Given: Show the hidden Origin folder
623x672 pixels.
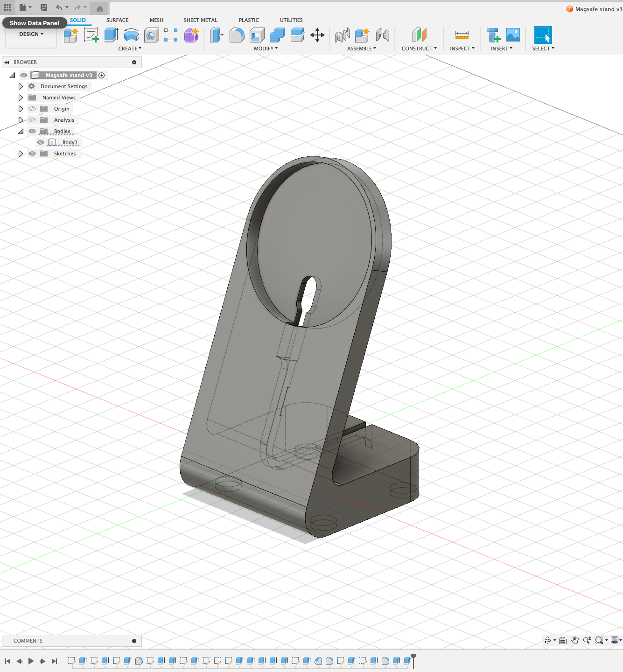Looking at the screenshot, I should coord(32,109).
